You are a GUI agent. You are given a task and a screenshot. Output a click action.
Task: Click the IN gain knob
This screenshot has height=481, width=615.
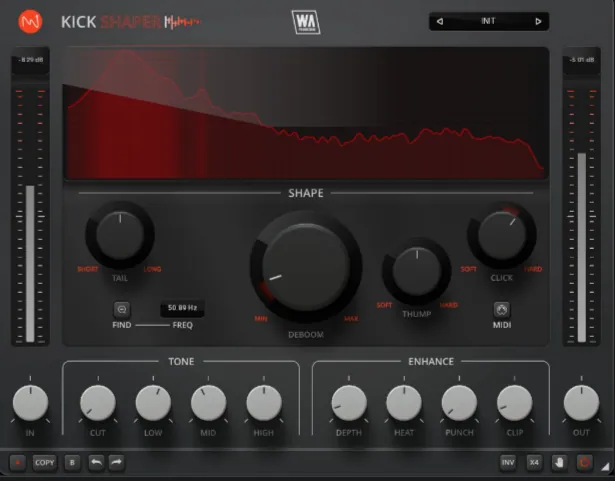(x=30, y=403)
